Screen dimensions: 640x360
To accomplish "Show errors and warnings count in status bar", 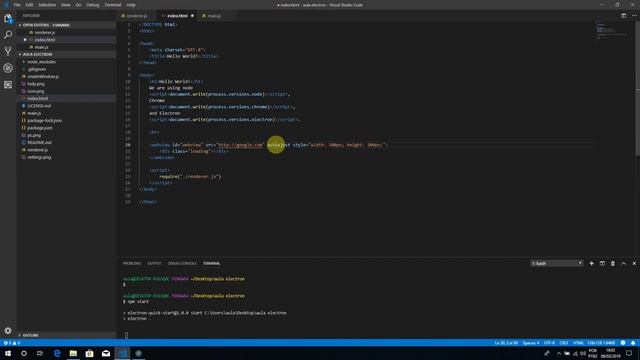I will (x=11, y=343).
